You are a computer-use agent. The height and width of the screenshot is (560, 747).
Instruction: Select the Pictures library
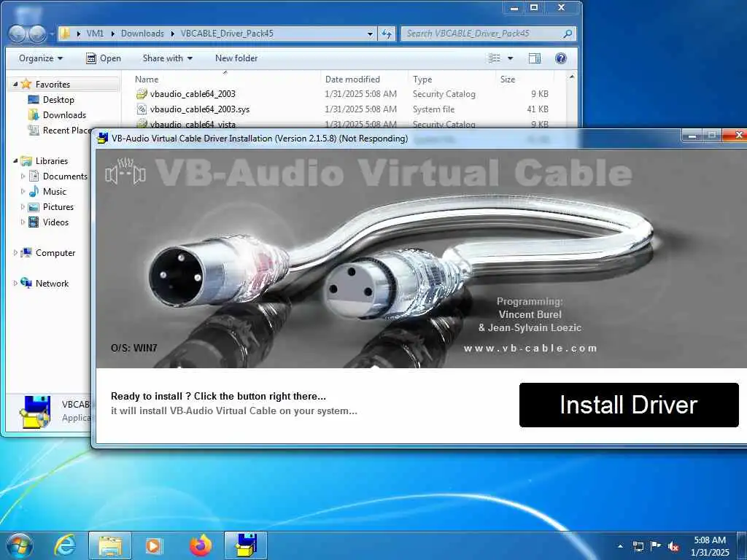pos(58,206)
